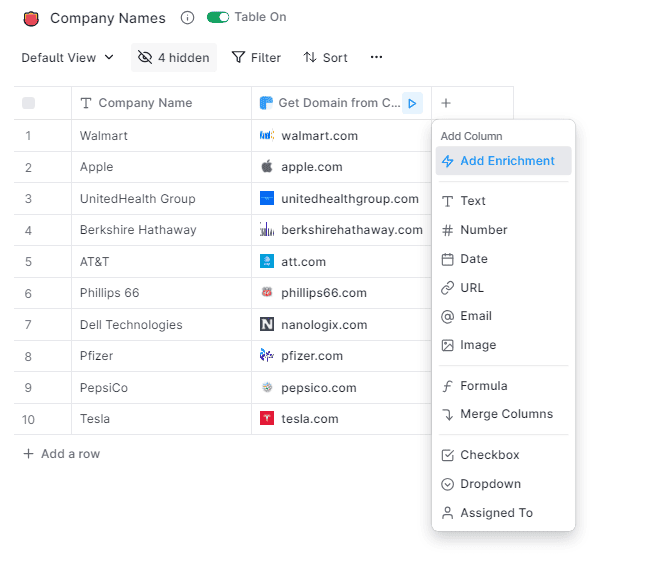The width and height of the screenshot is (646, 561).
Task: Select the Apple company name cell
Action: pyautogui.click(x=162, y=167)
